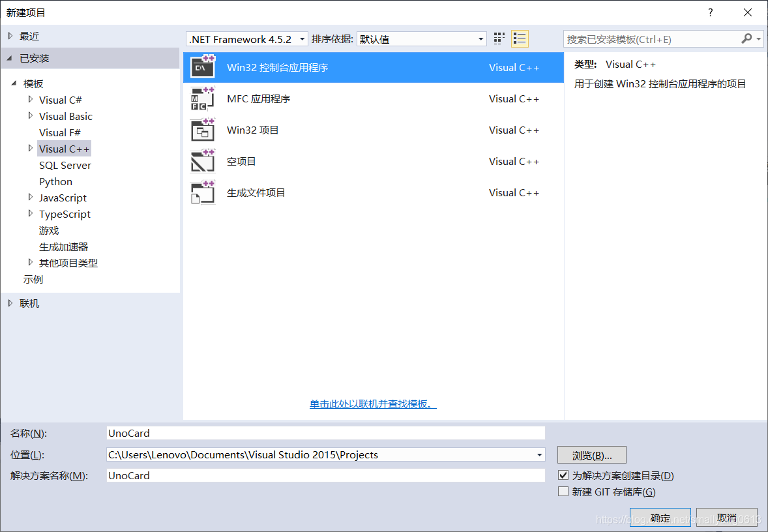Select JavaScript label in tree
768x532 pixels.
click(x=63, y=198)
